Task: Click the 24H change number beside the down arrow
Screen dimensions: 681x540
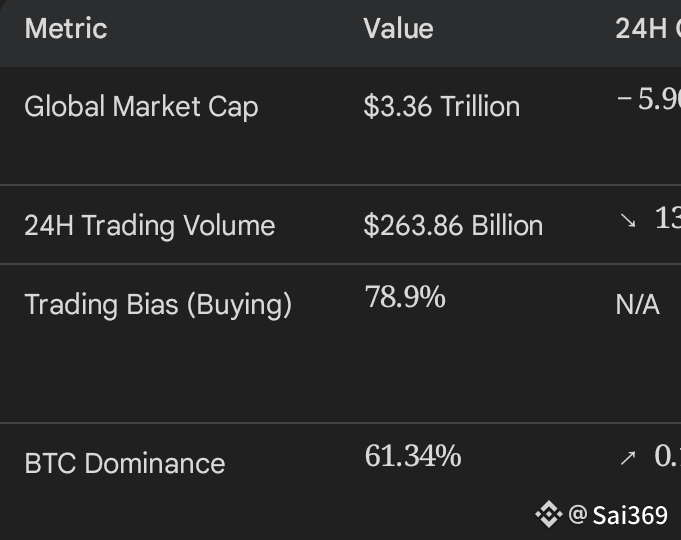Action: point(667,220)
